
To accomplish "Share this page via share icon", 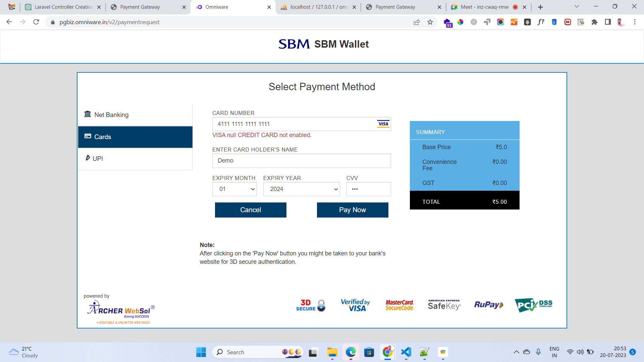I will tap(417, 22).
